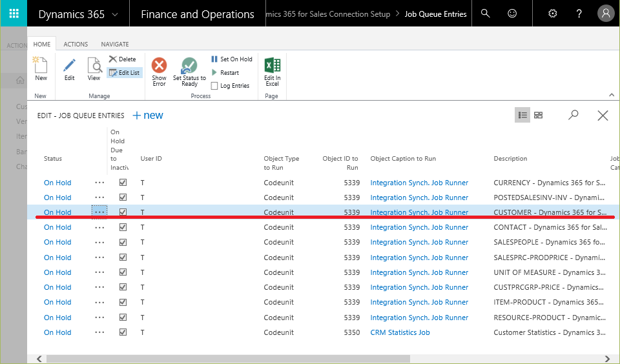620x364 pixels.
Task: Open the help question mark icon
Action: (579, 14)
